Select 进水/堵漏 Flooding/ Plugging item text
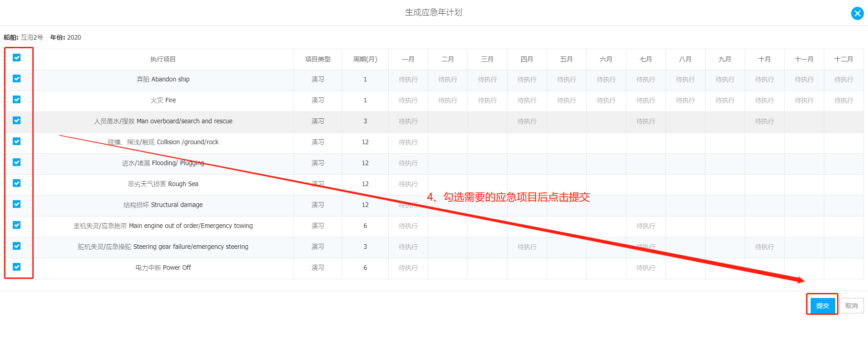This screenshot has height=343, width=868. click(163, 163)
